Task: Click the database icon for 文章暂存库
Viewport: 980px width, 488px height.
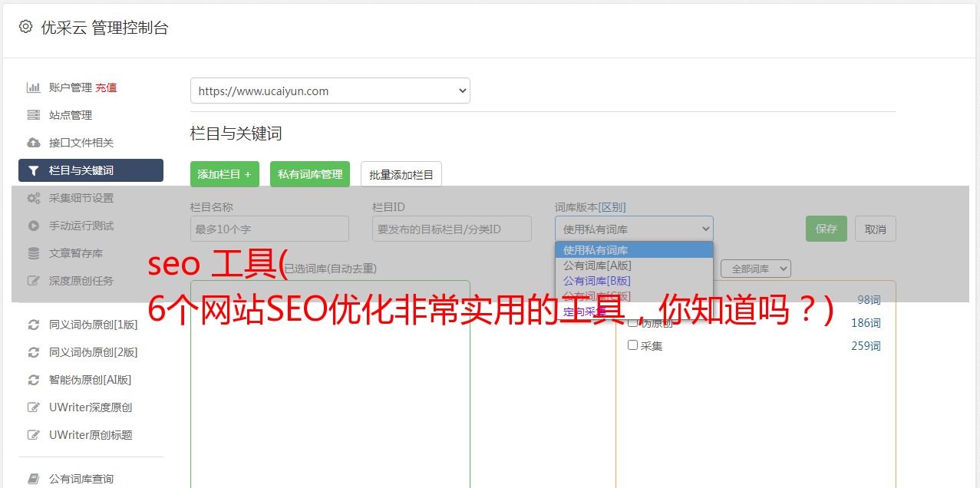Action: point(34,253)
